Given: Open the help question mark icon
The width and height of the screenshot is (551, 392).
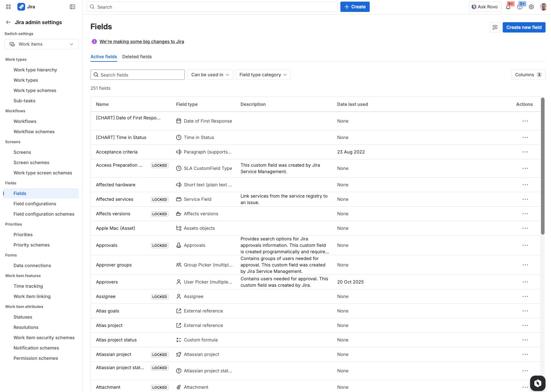Looking at the screenshot, I should pos(520,7).
